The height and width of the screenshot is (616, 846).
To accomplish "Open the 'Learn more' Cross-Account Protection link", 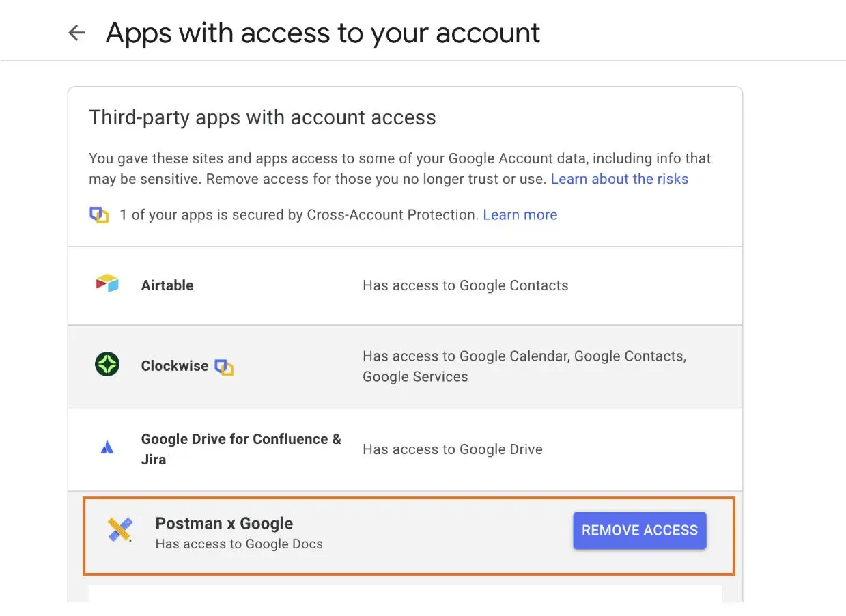I will click(x=520, y=215).
